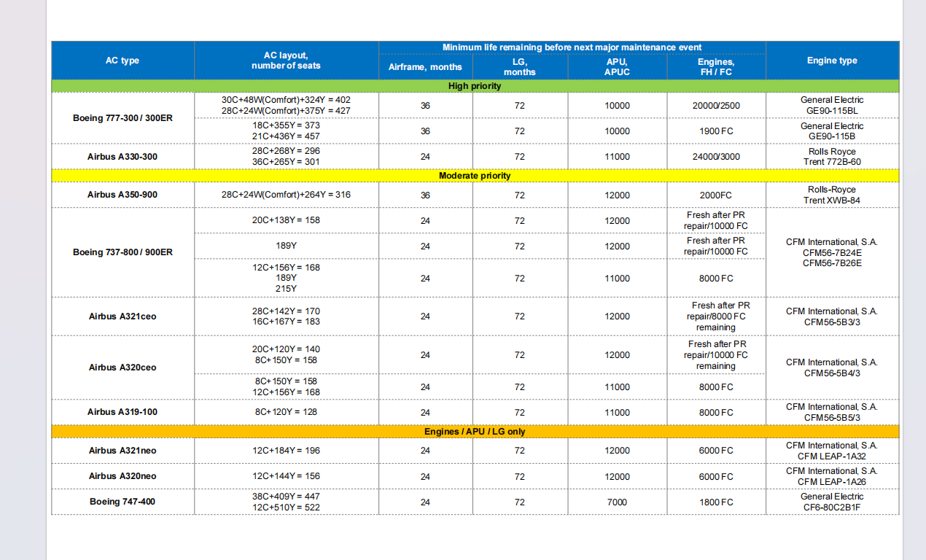Select the 'CFM LEAP-1A26' engine type cell
Screen dimensions: 926x560
832,476
